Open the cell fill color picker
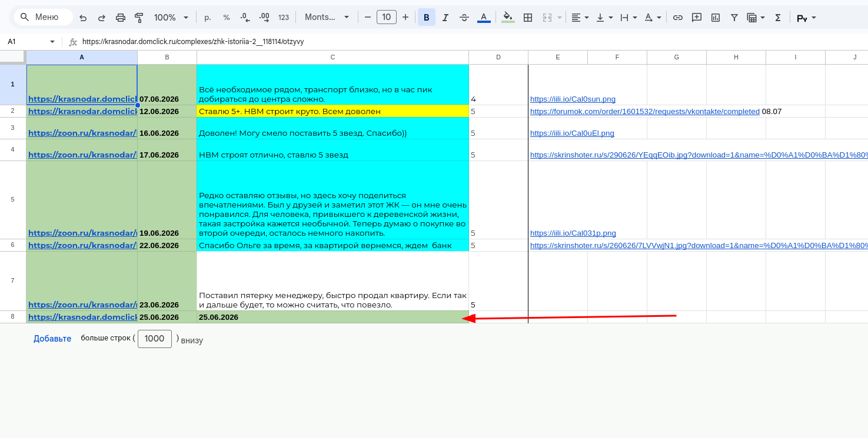Image resolution: width=868 pixels, height=438 pixels. pos(508,18)
